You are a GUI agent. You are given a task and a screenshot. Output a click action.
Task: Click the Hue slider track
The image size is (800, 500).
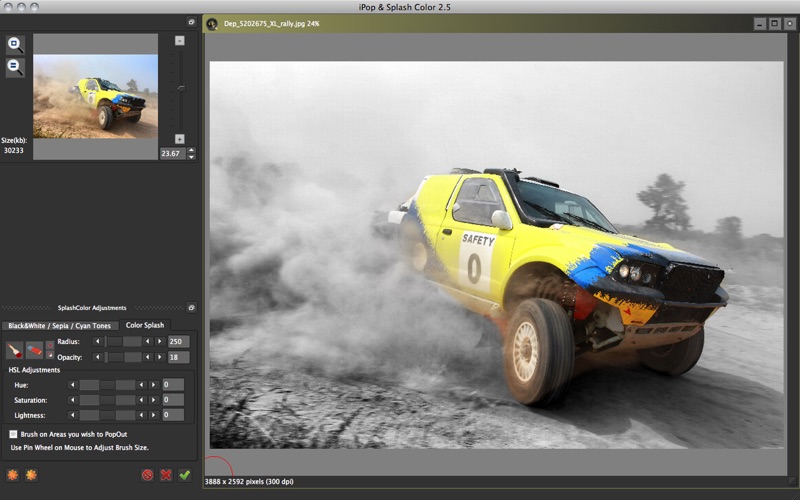coord(107,385)
